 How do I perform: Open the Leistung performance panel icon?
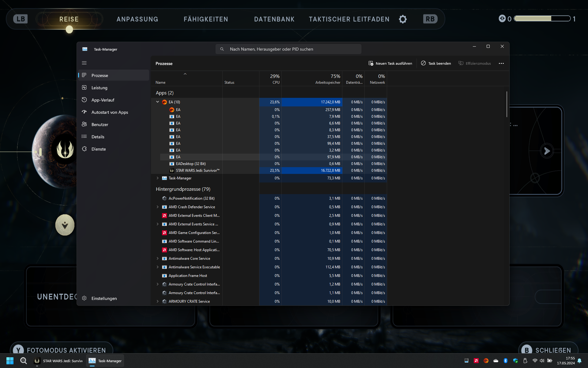coord(85,87)
